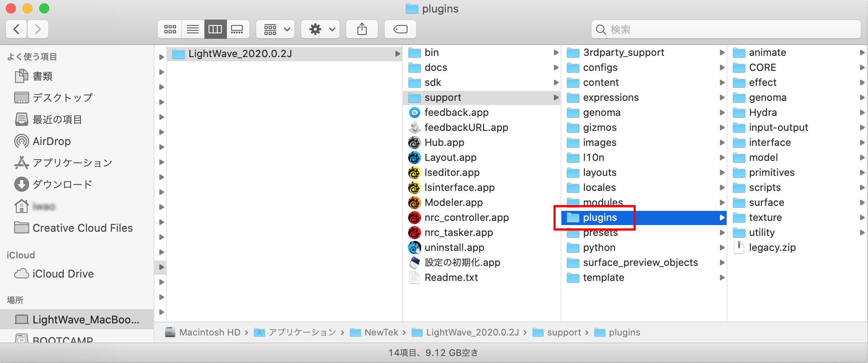The height and width of the screenshot is (363, 868).
Task: Click LightWave_2020.0.2J in the path bar
Action: point(465,332)
